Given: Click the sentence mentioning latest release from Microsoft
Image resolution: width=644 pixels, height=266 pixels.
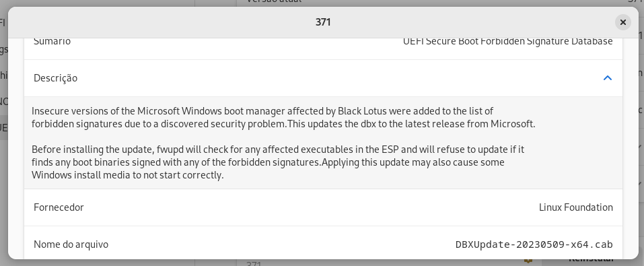Looking at the screenshot, I should (x=411, y=124).
